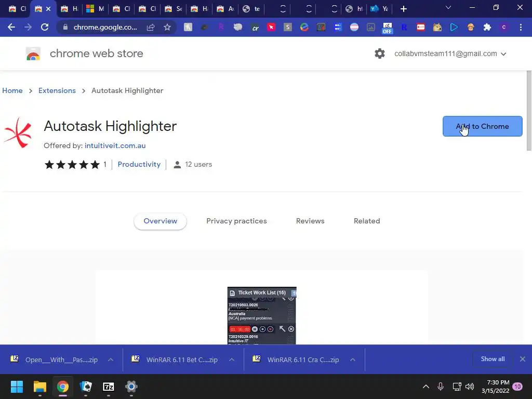Click the extension icon showing OFF badge
Screen dimensions: 532x399
pyautogui.click(x=387, y=28)
